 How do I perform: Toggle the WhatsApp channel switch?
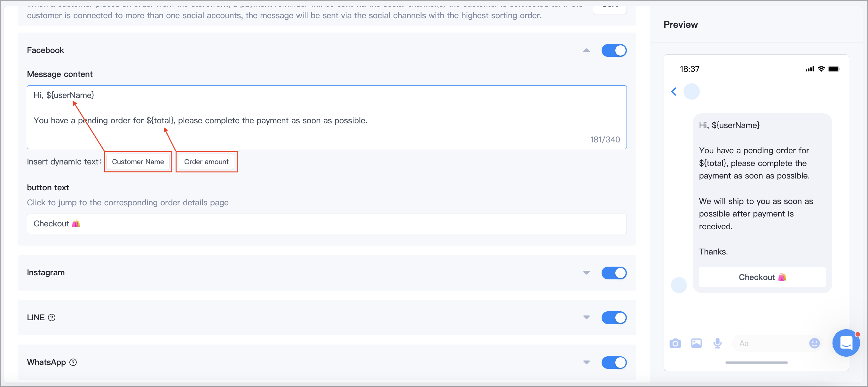click(x=614, y=362)
